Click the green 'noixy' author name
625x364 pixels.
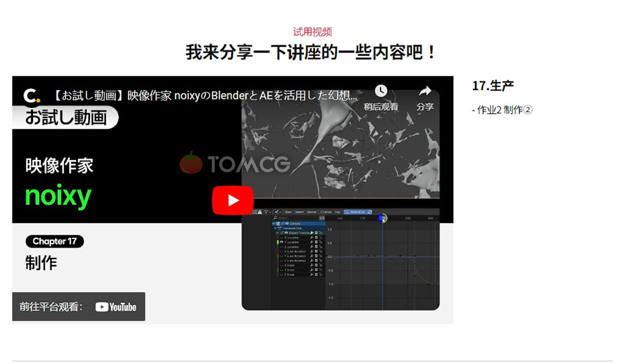coord(58,196)
